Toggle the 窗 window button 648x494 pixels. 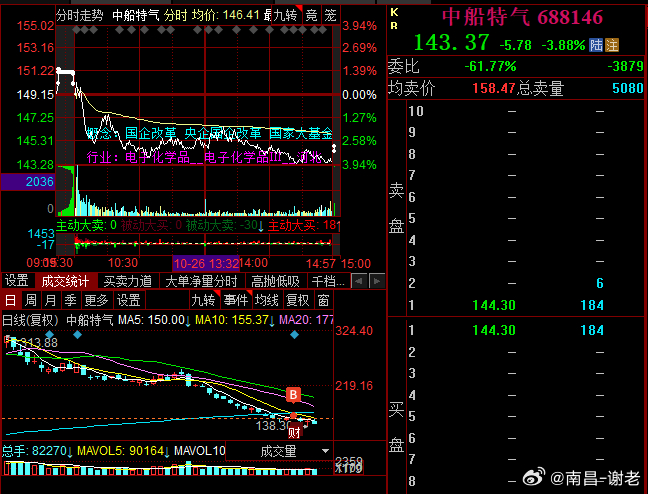point(324,300)
